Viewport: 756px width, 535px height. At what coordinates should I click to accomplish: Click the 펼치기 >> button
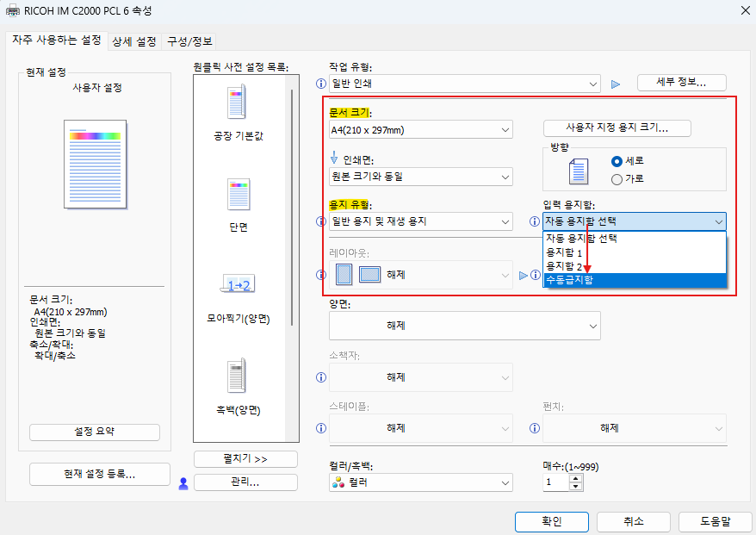tap(245, 459)
